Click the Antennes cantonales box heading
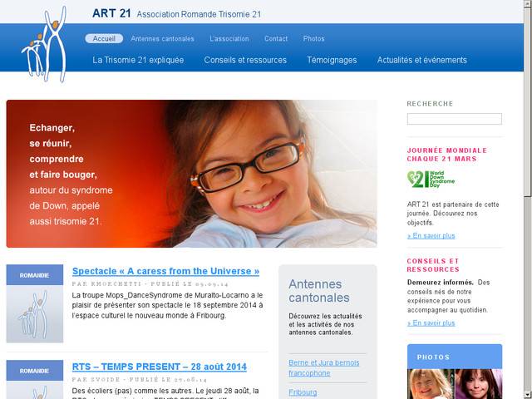 [x=319, y=291]
